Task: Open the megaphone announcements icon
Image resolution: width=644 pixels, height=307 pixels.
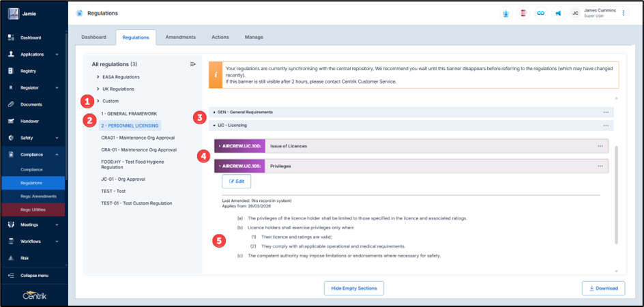Action: pos(557,13)
